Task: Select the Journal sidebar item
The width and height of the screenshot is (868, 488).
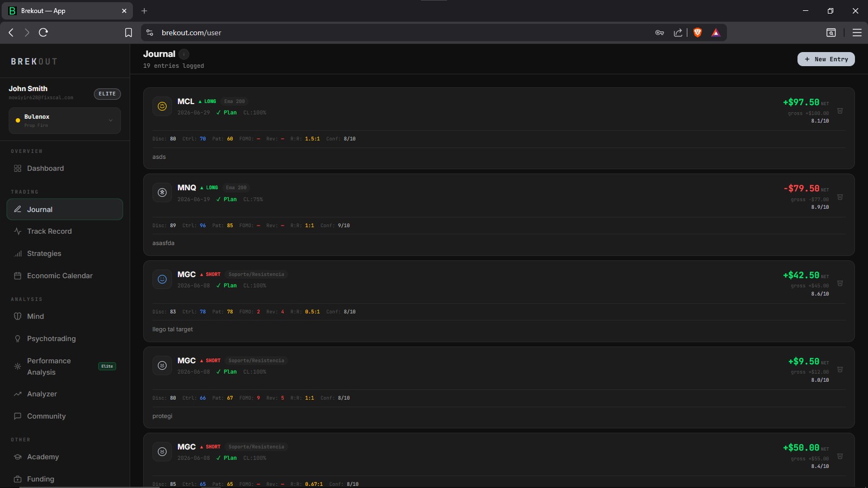Action: pyautogui.click(x=65, y=209)
